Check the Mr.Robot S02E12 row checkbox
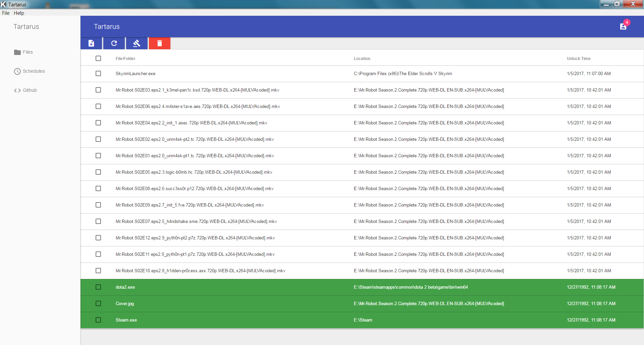Viewport: 644px width, 345px height. (98, 238)
